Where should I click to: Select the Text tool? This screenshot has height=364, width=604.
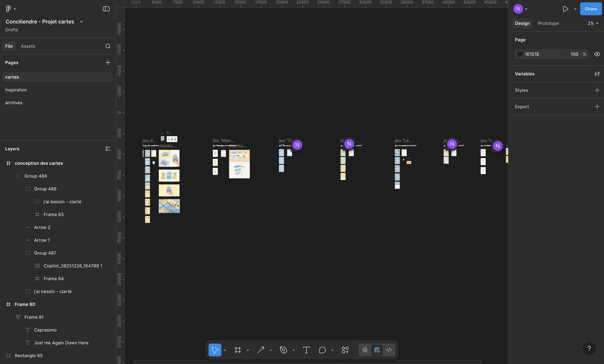pyautogui.click(x=306, y=350)
